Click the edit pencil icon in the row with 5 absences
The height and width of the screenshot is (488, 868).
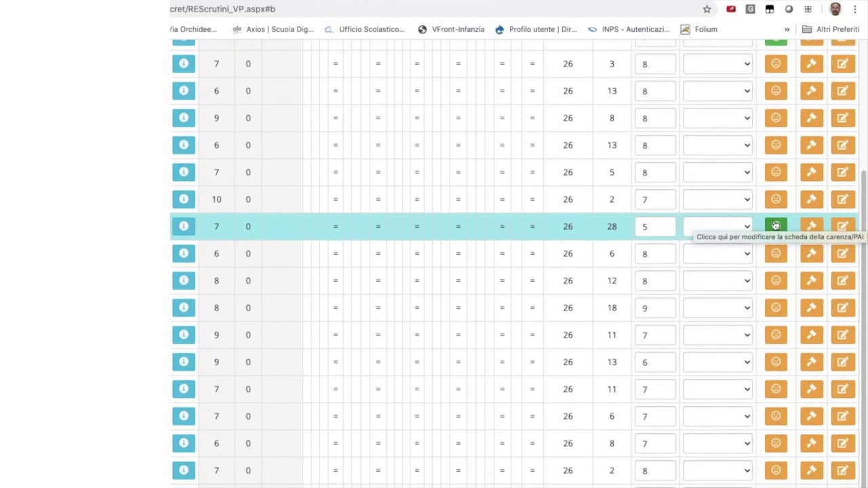(x=842, y=172)
